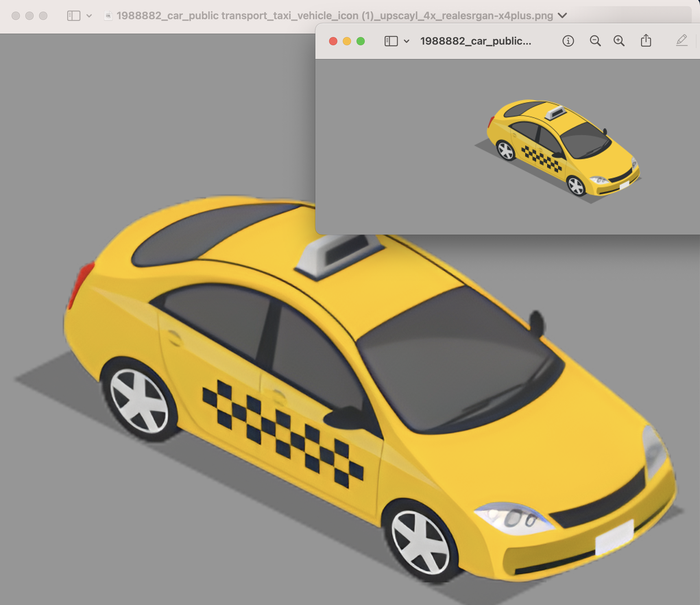Click the zoom in magnifier icon
Viewport: 700px width, 605px height.
619,41
